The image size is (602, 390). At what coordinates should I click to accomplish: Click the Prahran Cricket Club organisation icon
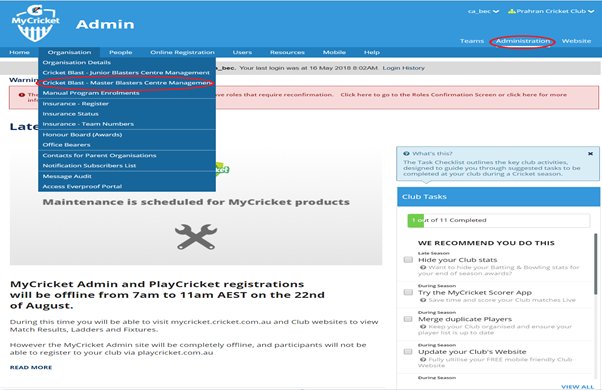click(511, 12)
